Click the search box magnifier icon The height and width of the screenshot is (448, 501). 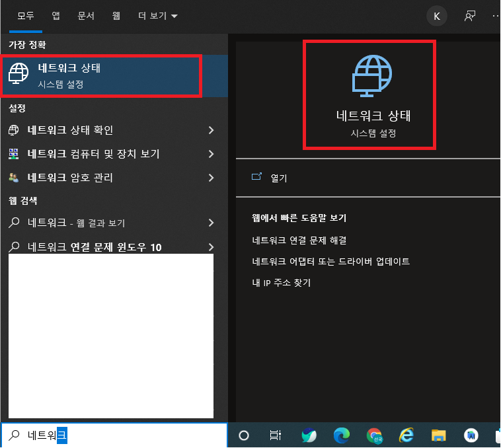(14, 435)
